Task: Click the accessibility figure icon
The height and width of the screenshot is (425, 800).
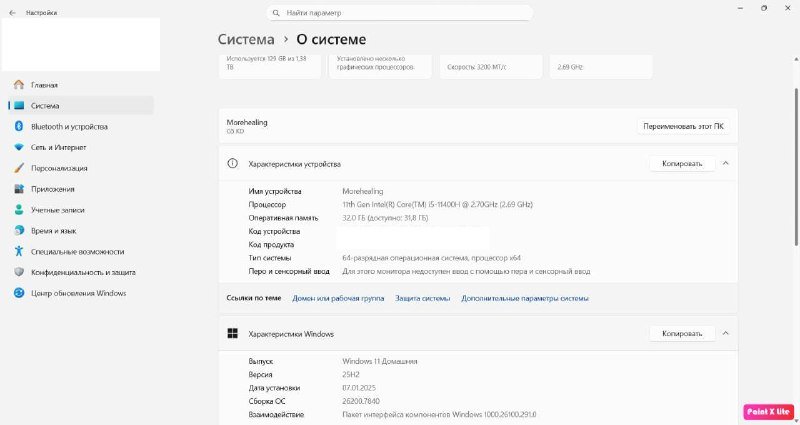Action: 19,251
